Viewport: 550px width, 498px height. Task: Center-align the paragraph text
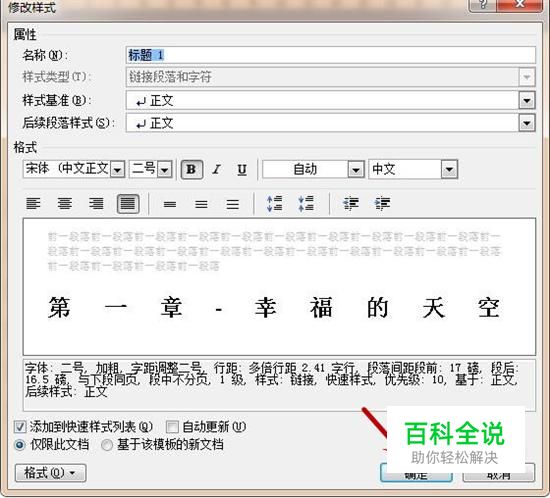click(65, 203)
